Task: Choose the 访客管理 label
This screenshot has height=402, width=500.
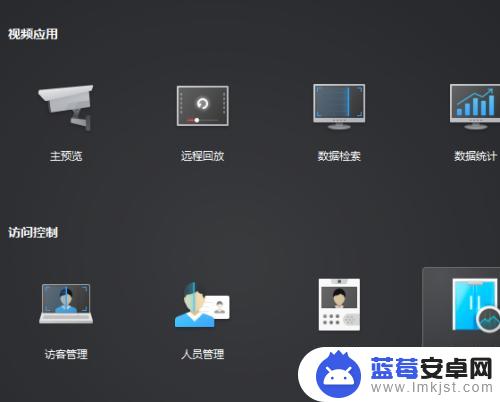Action: [x=66, y=354]
